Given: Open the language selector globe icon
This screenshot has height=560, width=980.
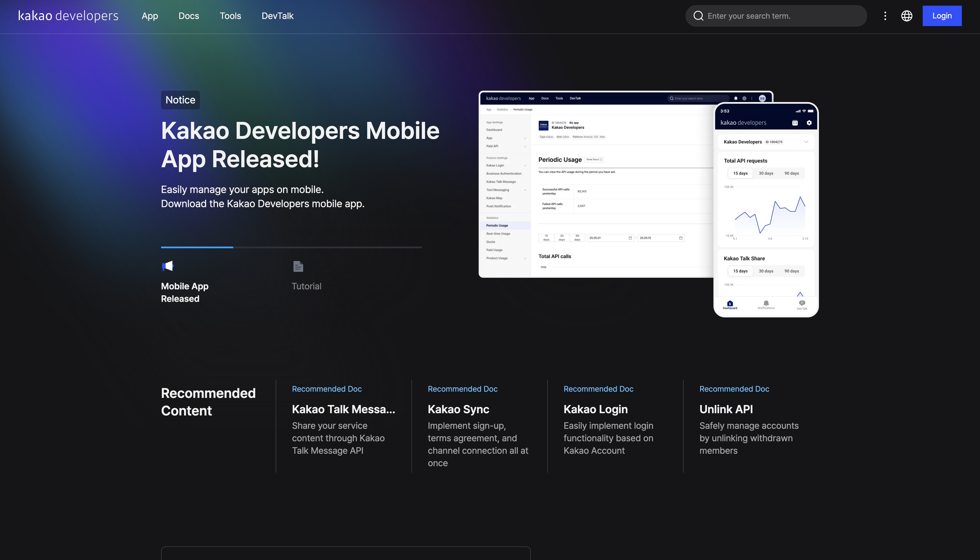Looking at the screenshot, I should (x=907, y=16).
